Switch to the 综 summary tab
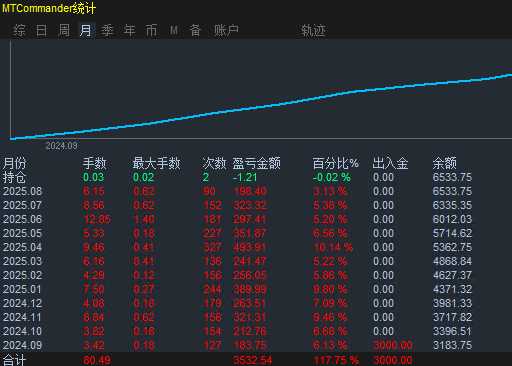 [19, 30]
